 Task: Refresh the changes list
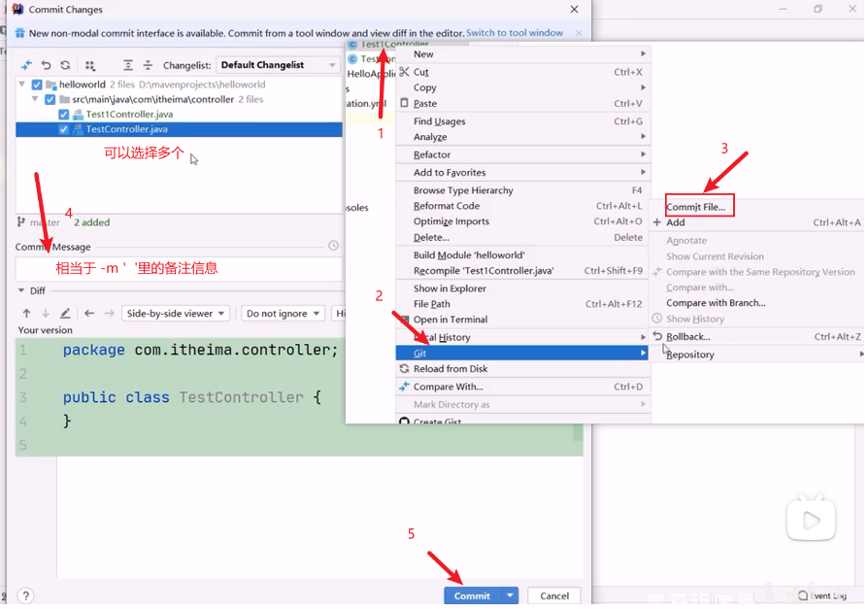click(x=65, y=66)
